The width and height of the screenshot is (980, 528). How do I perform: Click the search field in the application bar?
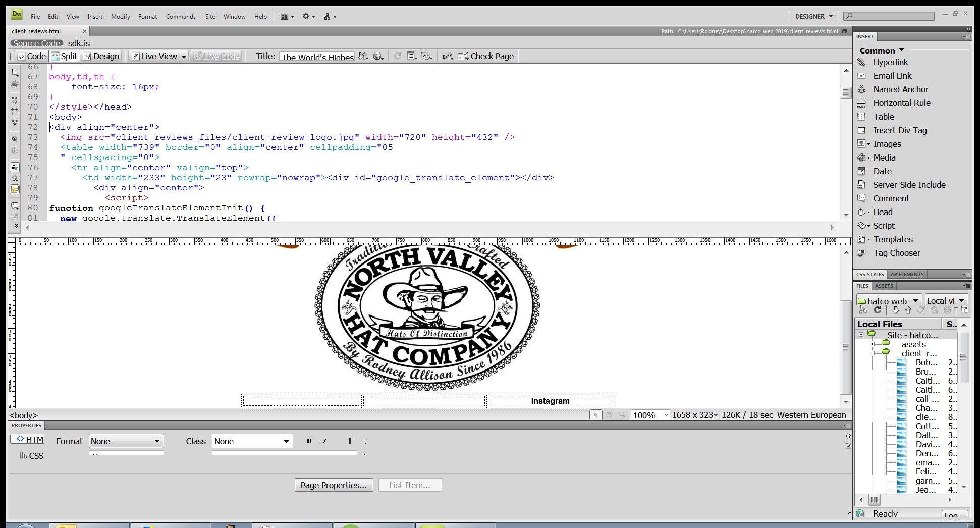(x=889, y=16)
